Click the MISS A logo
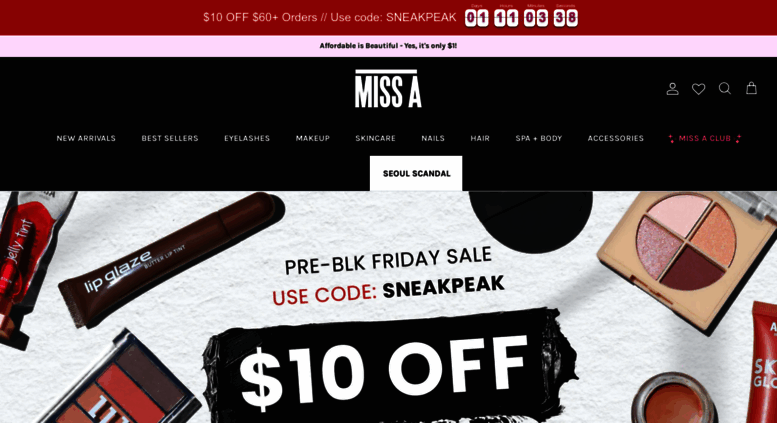This screenshot has height=423, width=777. click(x=388, y=89)
